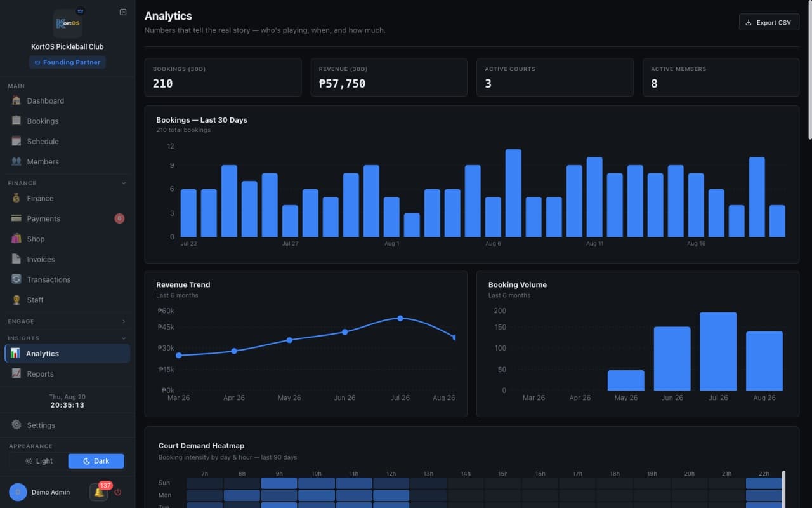Click the Mar 26 revenue trend point
Image resolution: width=812 pixels, height=508 pixels.
coord(179,356)
